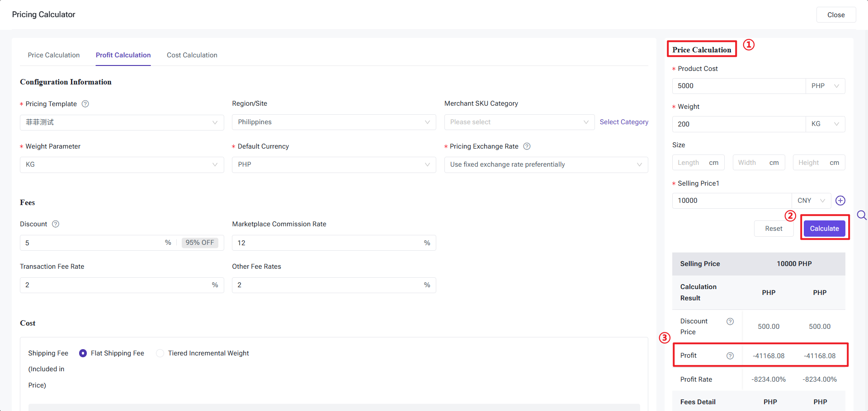The image size is (868, 411).
Task: Click the Select Category link
Action: (x=624, y=122)
